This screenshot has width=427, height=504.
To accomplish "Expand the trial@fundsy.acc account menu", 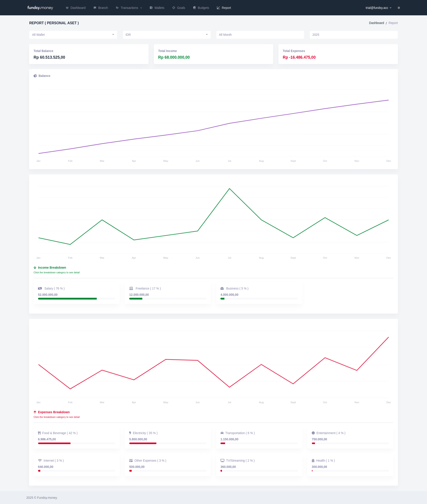I will 378,8.
